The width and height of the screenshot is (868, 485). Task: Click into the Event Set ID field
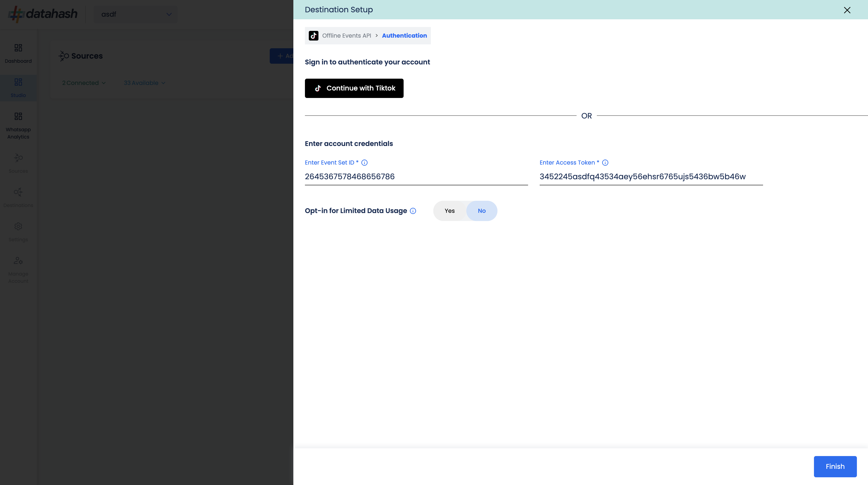click(416, 177)
